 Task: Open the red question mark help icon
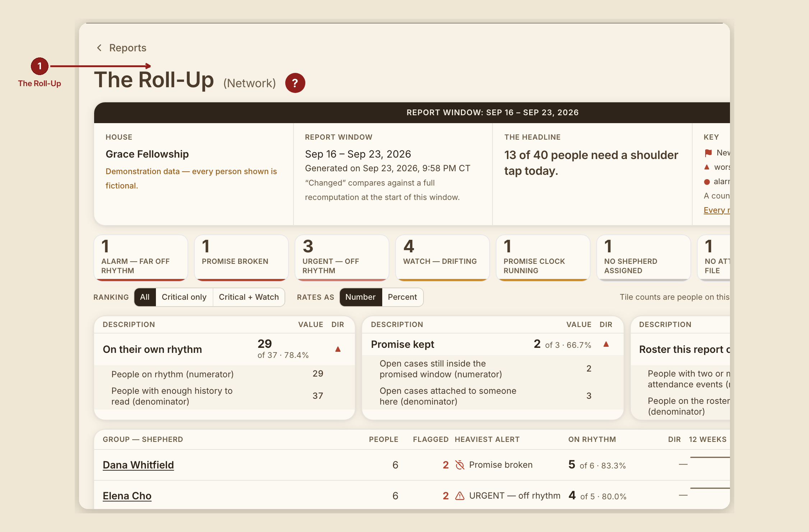[295, 83]
